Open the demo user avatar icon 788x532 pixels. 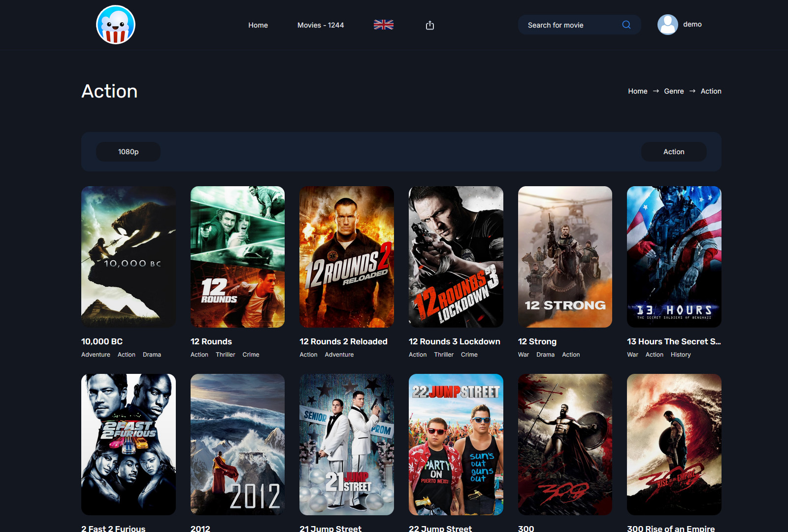coord(667,25)
